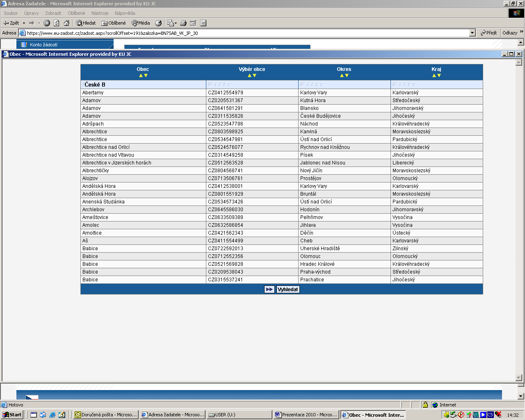Viewport: 525px width, 420px height.
Task: Select the Anenská Studánka entry
Action: tap(103, 202)
